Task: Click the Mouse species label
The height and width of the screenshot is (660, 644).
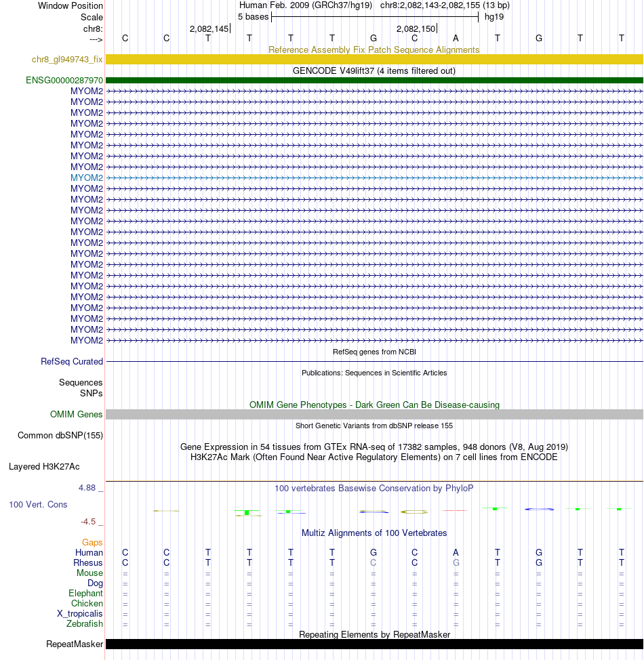Action: [89, 573]
